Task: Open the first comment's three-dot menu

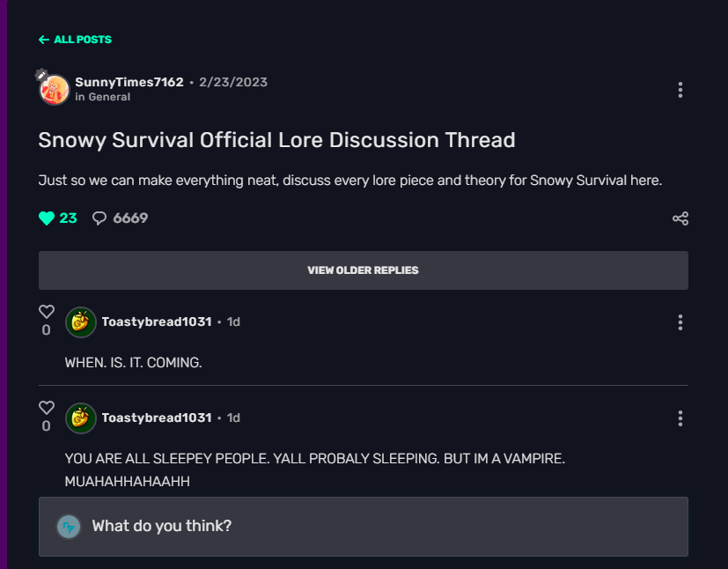Action: point(680,321)
